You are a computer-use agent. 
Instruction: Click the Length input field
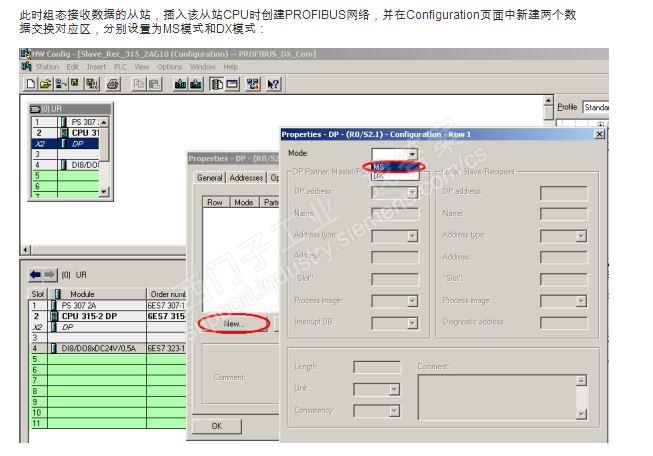pos(377,367)
